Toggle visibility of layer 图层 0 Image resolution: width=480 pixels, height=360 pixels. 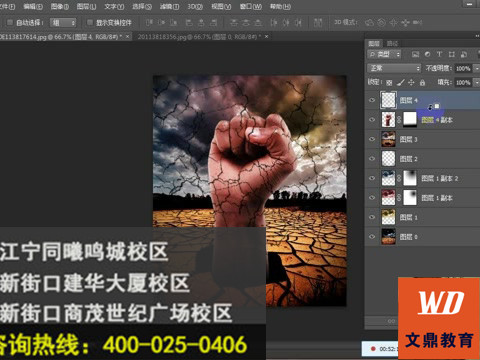[x=372, y=237]
